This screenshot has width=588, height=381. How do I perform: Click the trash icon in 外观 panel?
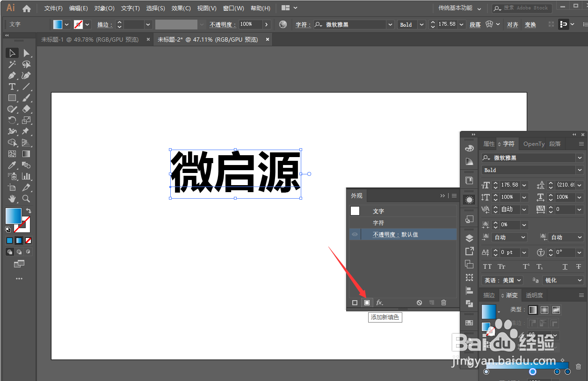click(443, 303)
